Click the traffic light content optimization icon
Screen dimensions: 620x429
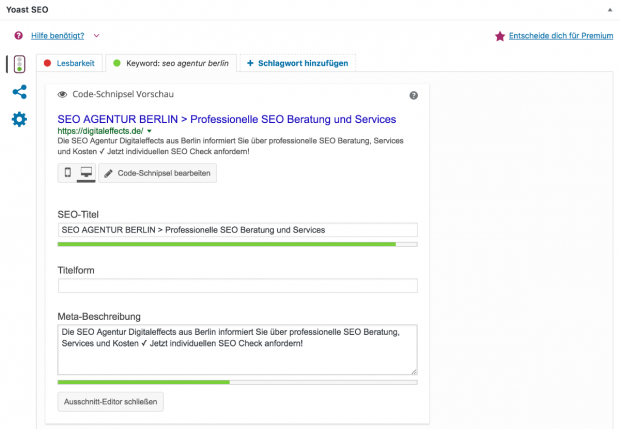(19, 65)
